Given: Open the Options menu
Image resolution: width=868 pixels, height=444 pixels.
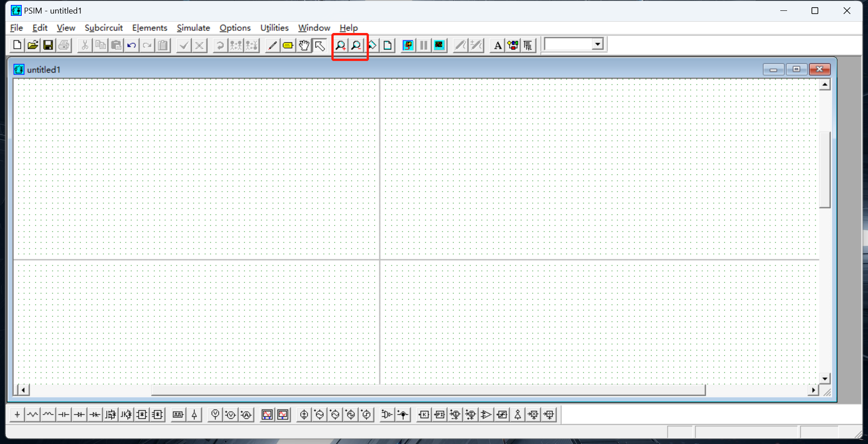Looking at the screenshot, I should point(235,28).
